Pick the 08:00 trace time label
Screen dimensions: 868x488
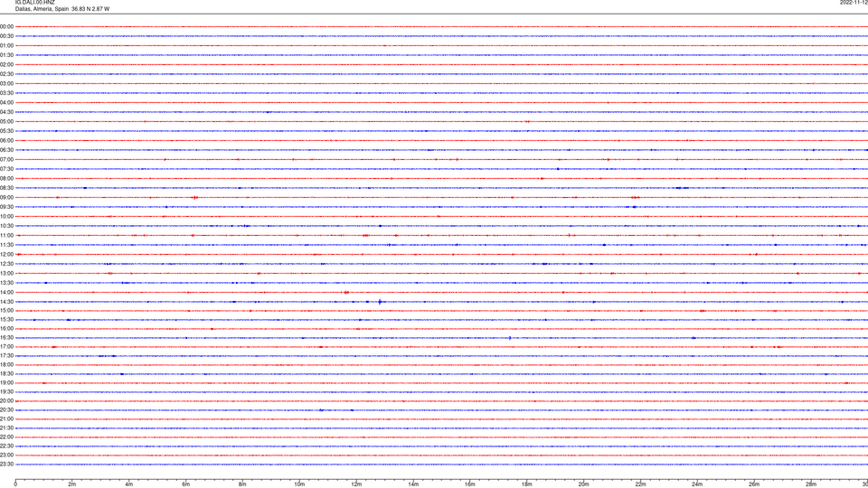(x=6, y=179)
